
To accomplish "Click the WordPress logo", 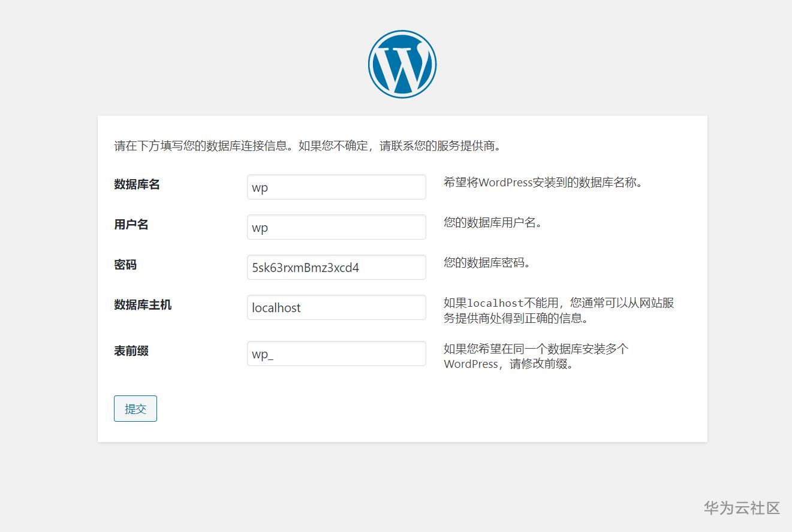I will [x=402, y=64].
